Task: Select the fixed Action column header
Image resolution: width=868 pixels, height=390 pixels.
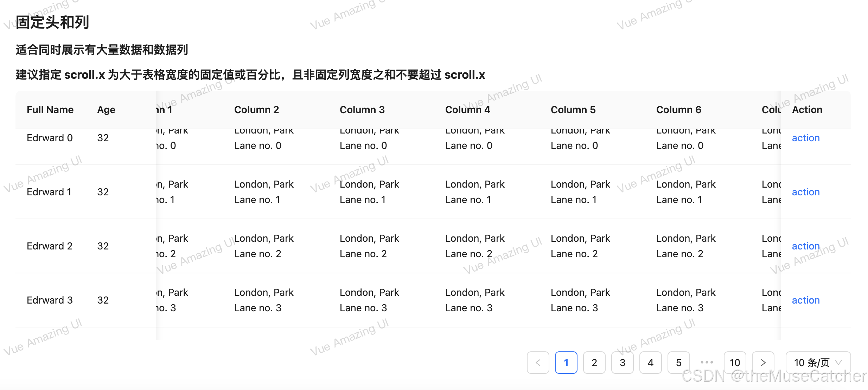Action: [807, 110]
